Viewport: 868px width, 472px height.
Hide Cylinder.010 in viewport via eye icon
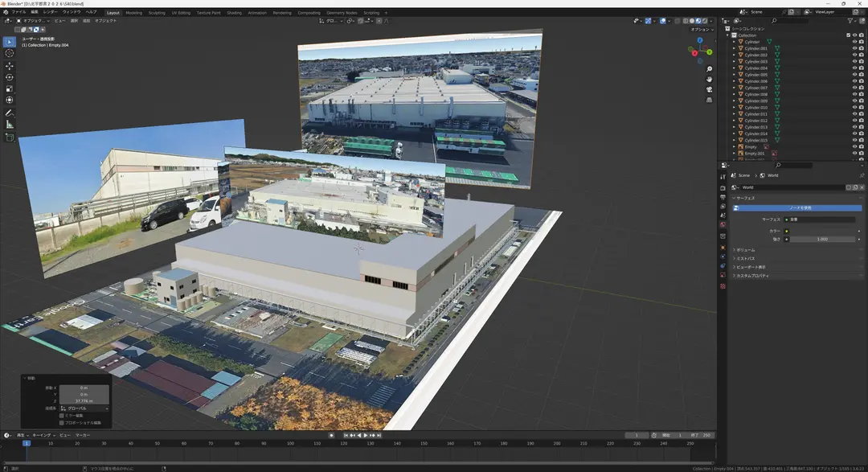[x=854, y=108]
